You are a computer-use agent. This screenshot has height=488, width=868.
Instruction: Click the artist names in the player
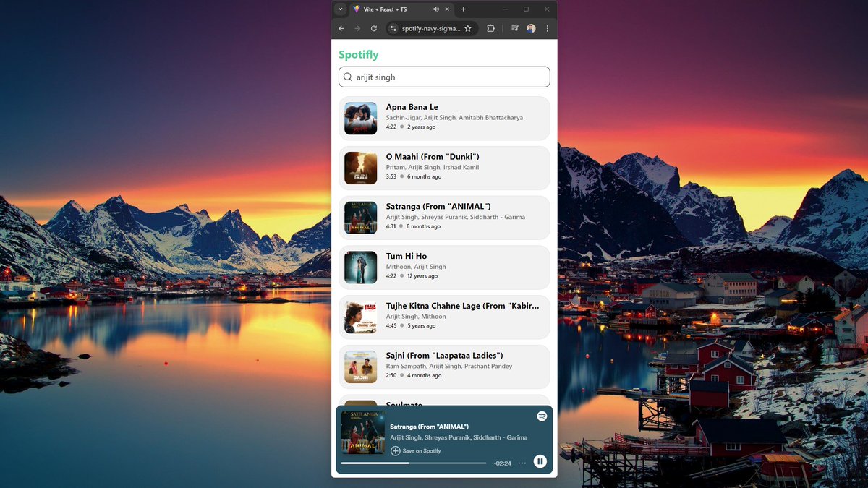[x=459, y=437]
